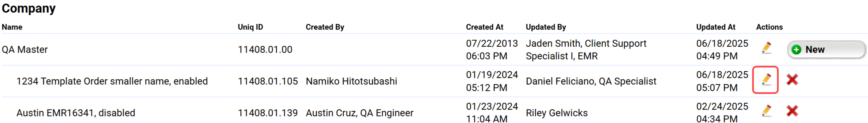Click the pencil icon for 1234 Template Order
The image size is (868, 123).
(x=766, y=80)
